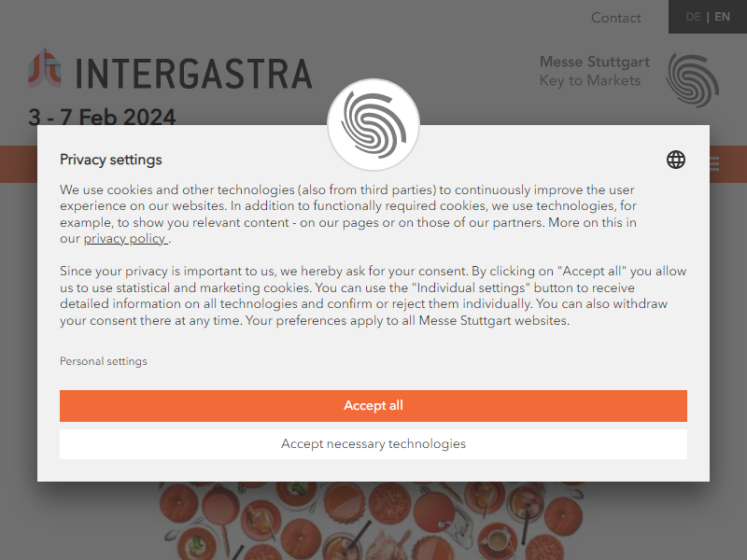Viewport: 747px width, 560px height.
Task: Click the Messe Stuttgart Key to Markets text
Action: [594, 71]
